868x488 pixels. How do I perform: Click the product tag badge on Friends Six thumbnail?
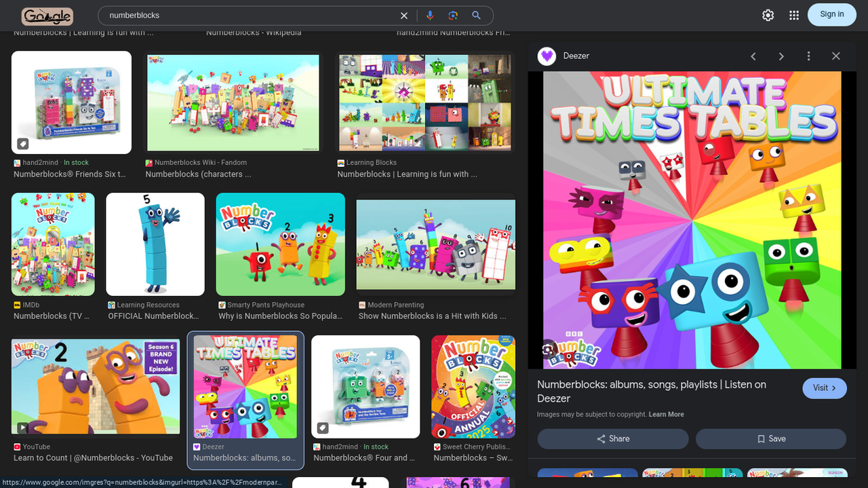coord(23,144)
